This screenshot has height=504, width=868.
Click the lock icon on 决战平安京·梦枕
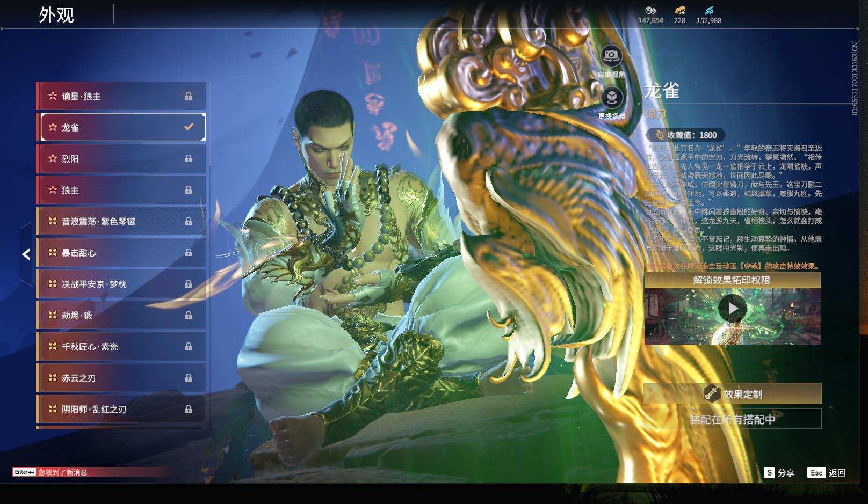click(x=189, y=284)
